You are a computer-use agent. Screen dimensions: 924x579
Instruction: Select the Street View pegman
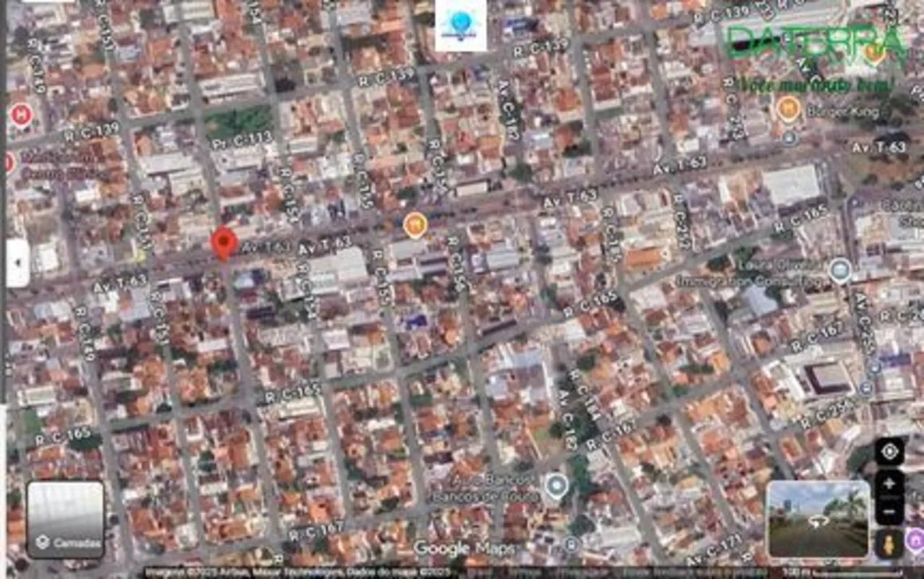889,542
